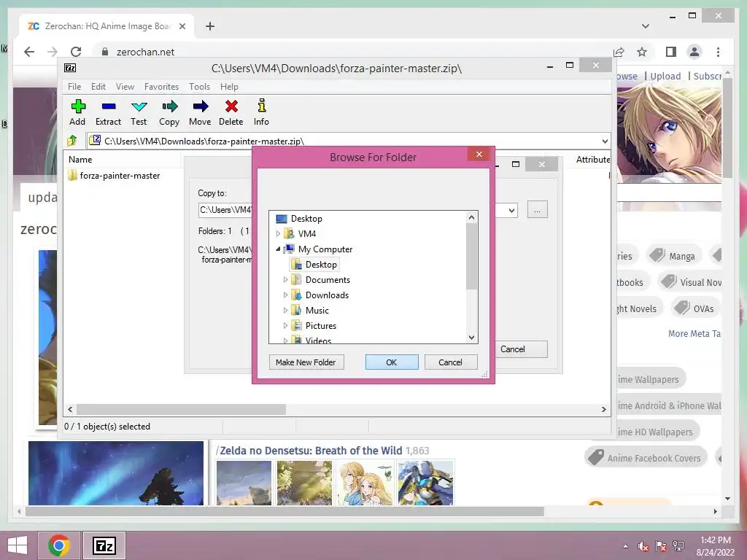The image size is (747, 560).
Task: Open the Copy to path dropdown
Action: pos(511,210)
